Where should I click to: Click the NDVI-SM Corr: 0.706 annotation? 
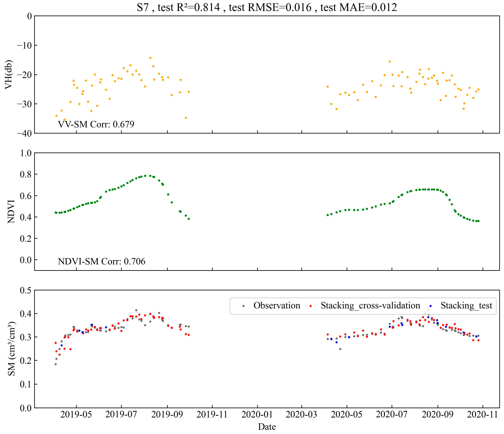(x=101, y=261)
